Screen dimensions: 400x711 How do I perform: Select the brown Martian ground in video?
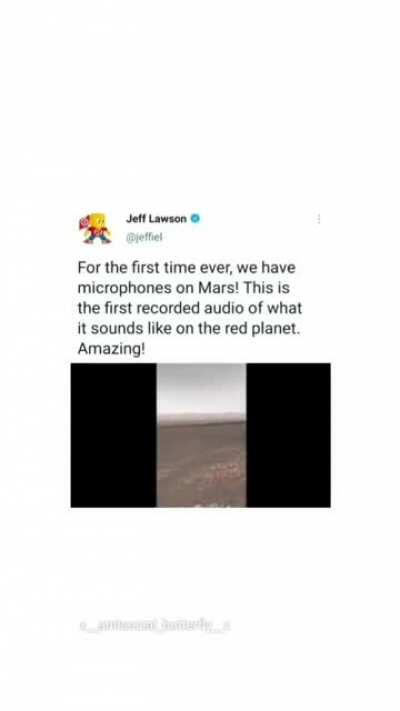point(201,463)
